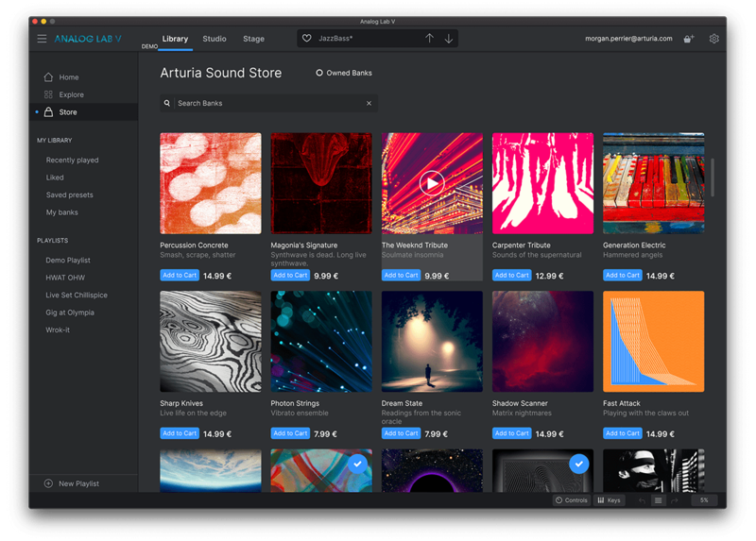Add Percussion Concrete to cart
This screenshot has height=541, width=756.
180,276
